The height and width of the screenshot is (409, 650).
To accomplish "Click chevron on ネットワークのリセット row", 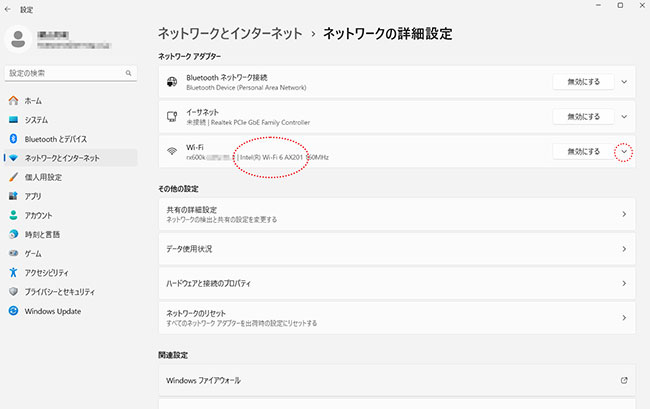I will [x=624, y=318].
